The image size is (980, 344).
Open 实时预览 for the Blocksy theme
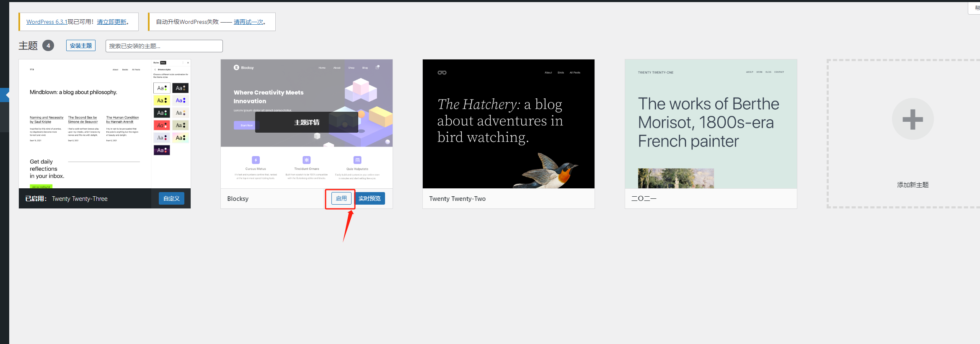click(370, 198)
